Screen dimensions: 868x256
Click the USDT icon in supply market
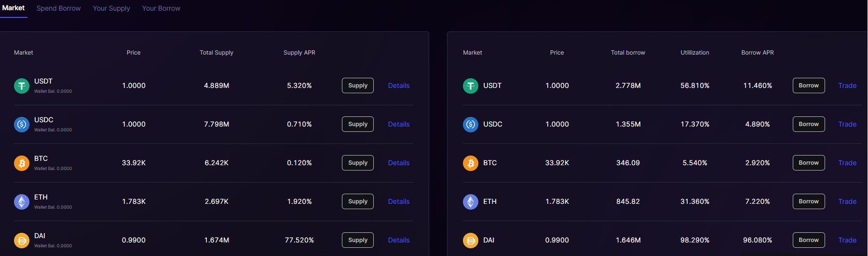(x=22, y=86)
